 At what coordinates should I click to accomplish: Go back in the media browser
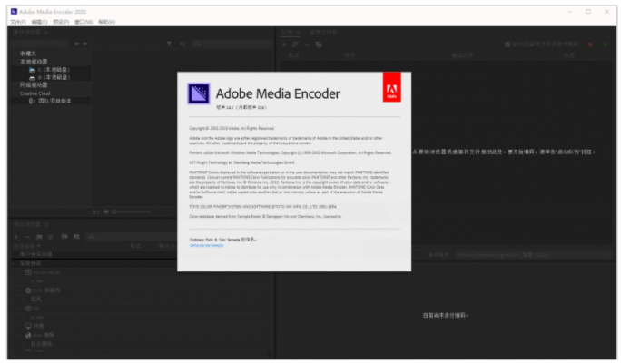77,44
